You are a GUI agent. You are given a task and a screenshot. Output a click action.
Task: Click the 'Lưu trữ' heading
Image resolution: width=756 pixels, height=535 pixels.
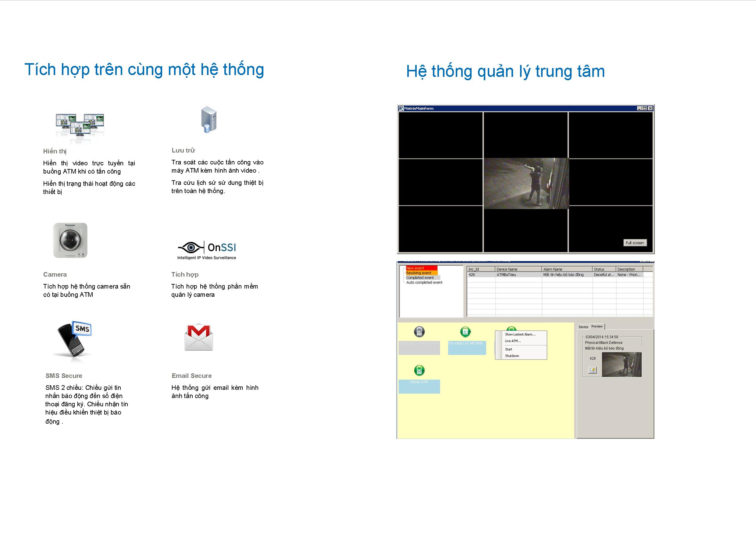pyautogui.click(x=184, y=150)
